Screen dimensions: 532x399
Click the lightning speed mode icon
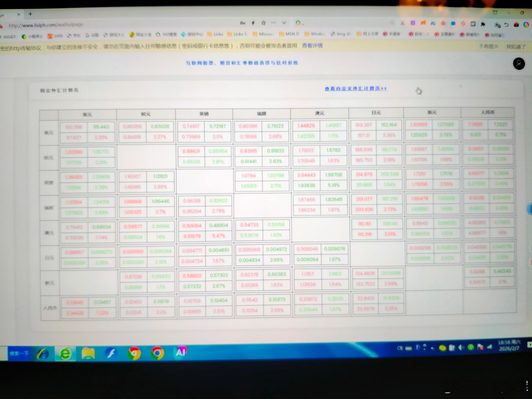253,23
